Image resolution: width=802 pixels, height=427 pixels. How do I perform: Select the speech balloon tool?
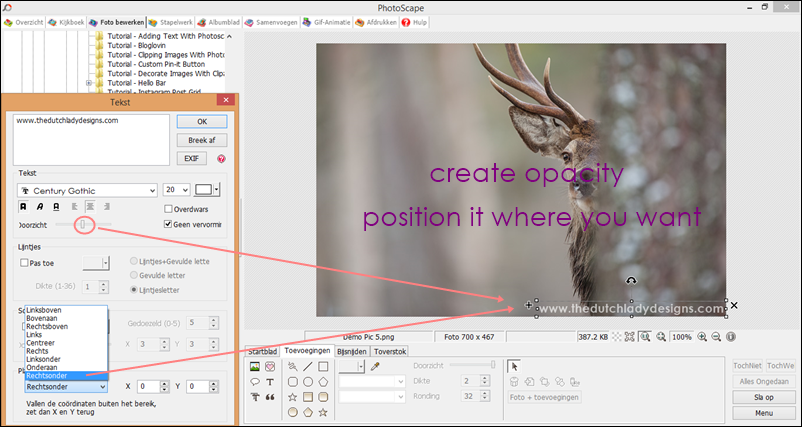(x=255, y=382)
